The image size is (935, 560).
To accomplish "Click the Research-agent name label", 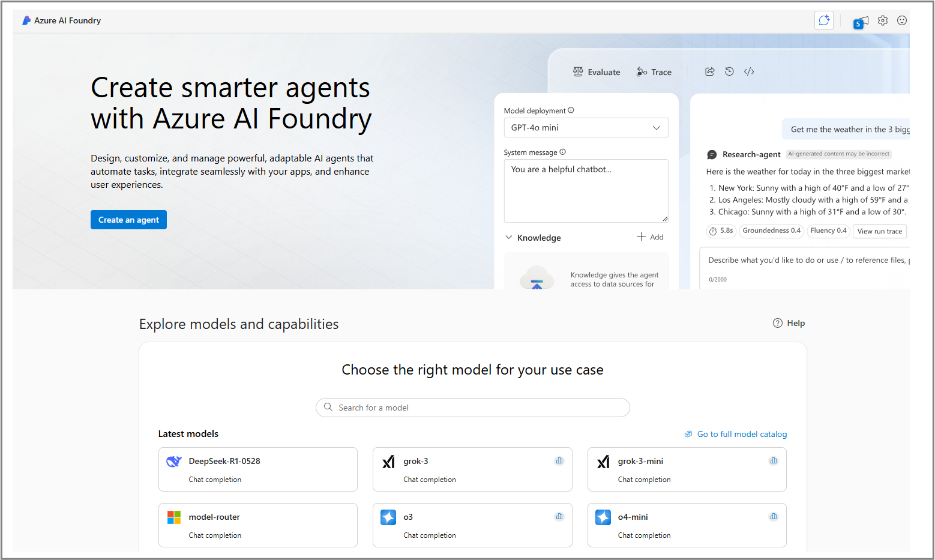I will tap(751, 154).
